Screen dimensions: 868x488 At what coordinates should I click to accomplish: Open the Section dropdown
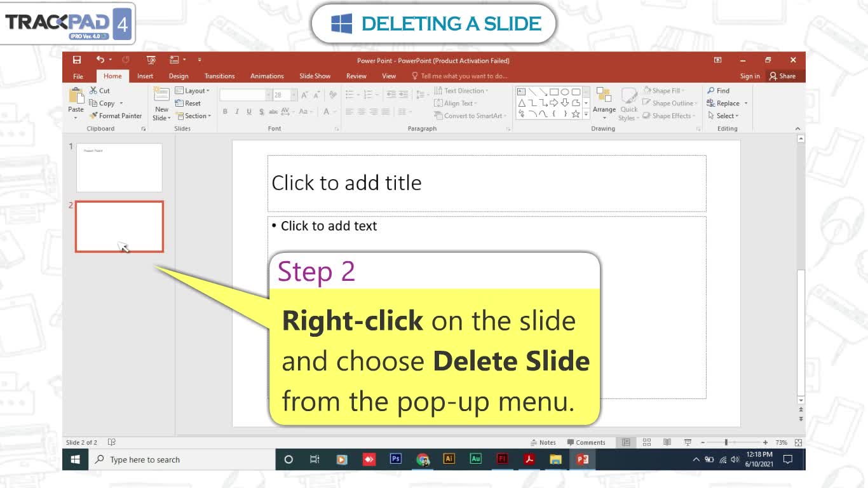pos(193,116)
